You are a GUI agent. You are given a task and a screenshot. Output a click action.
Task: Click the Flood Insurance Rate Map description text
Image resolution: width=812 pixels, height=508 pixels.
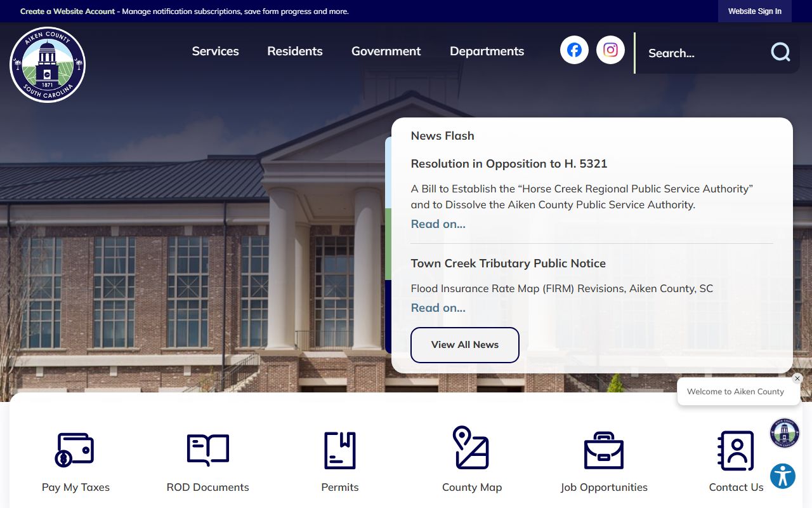coord(562,289)
